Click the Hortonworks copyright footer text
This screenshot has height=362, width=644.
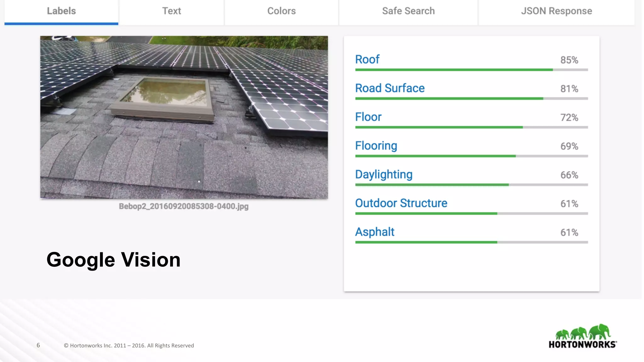(129, 346)
